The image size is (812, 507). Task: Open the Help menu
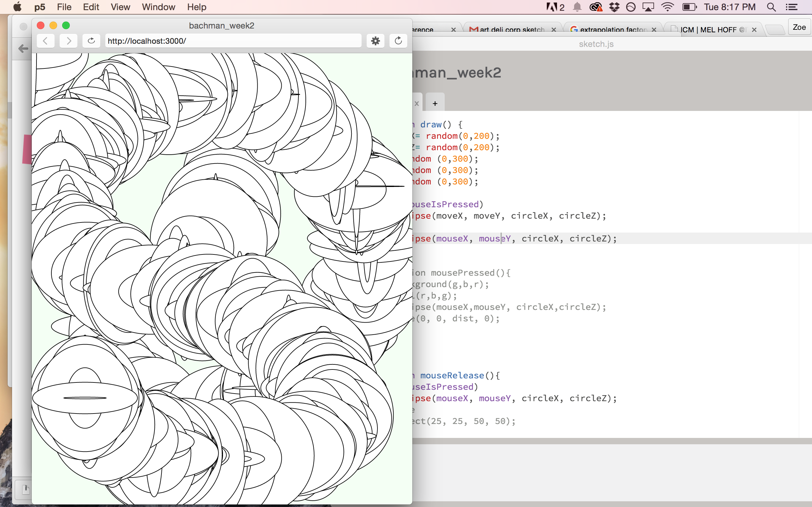197,7
